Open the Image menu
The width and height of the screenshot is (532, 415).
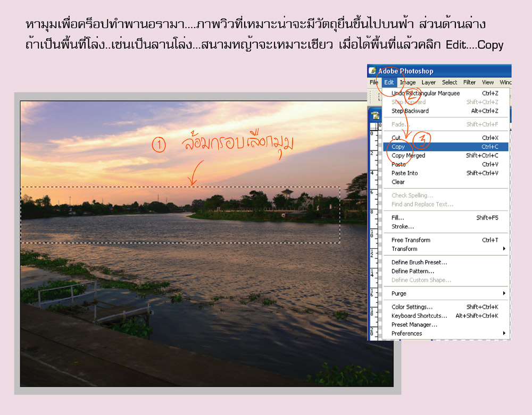pos(408,82)
